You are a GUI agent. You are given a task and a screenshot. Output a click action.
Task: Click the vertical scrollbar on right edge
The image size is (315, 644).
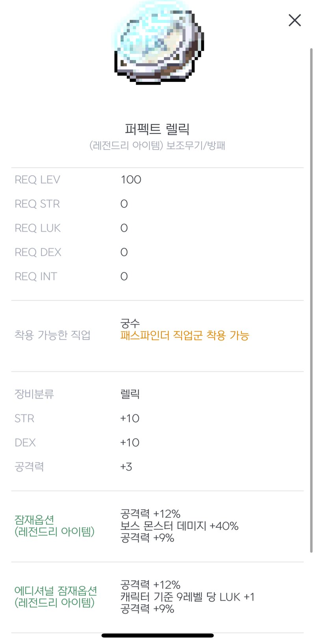click(x=311, y=299)
